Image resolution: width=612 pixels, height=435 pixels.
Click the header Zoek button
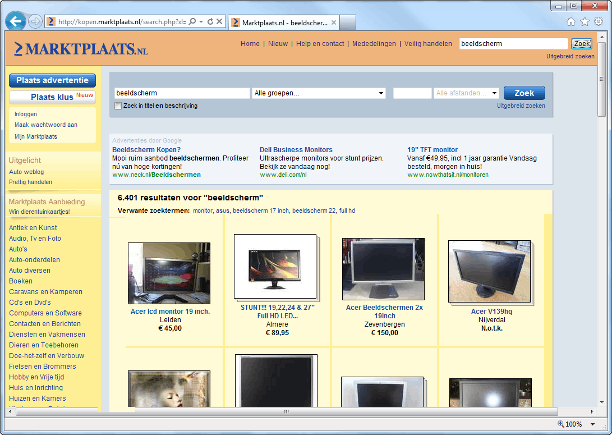click(x=582, y=44)
